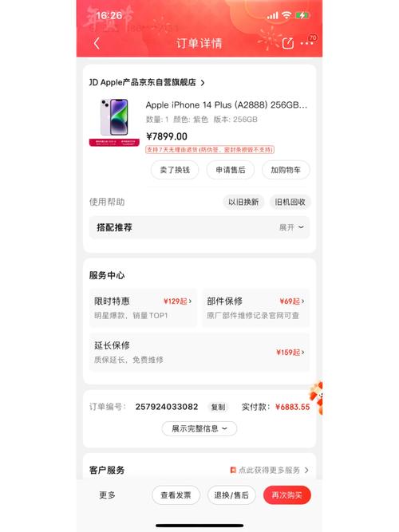Tap the 卖了换钱 button

[175, 170]
